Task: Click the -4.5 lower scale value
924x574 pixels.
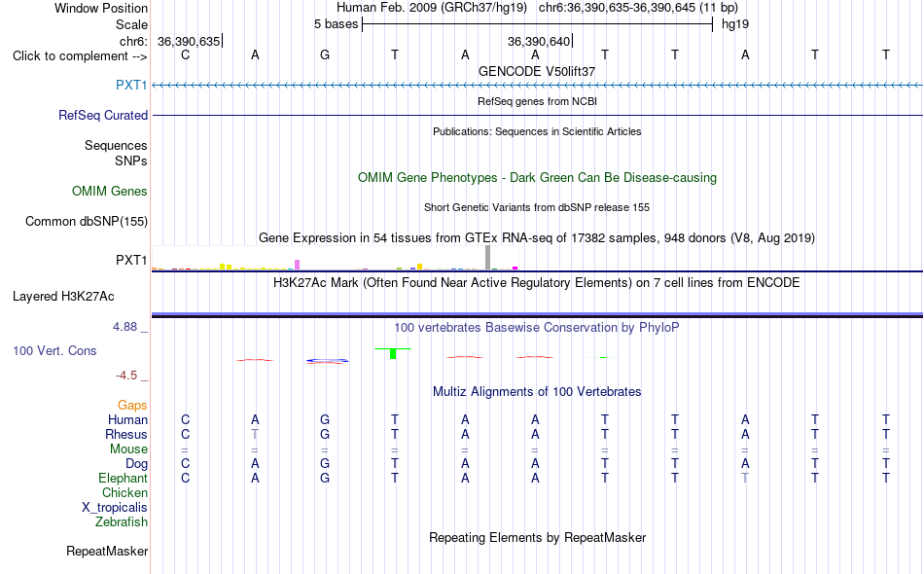Action: 126,376
